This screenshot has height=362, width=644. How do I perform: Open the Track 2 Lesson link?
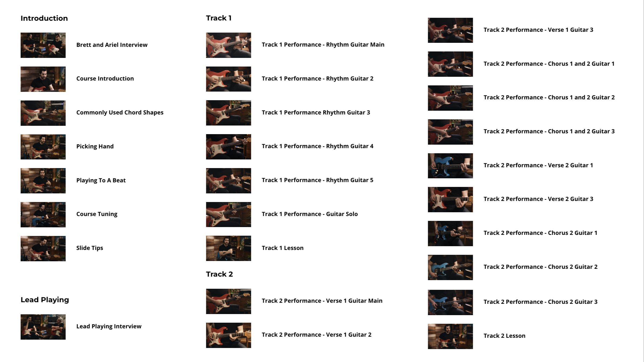pyautogui.click(x=504, y=336)
